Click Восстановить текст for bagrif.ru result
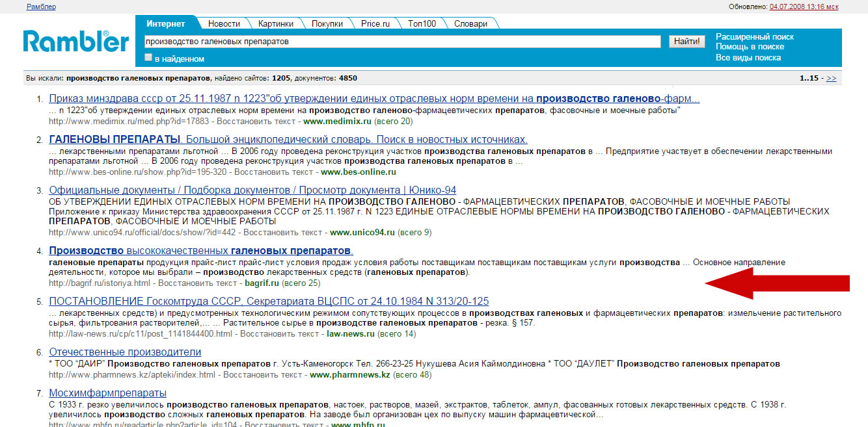The width and height of the screenshot is (868, 427). coord(198,283)
